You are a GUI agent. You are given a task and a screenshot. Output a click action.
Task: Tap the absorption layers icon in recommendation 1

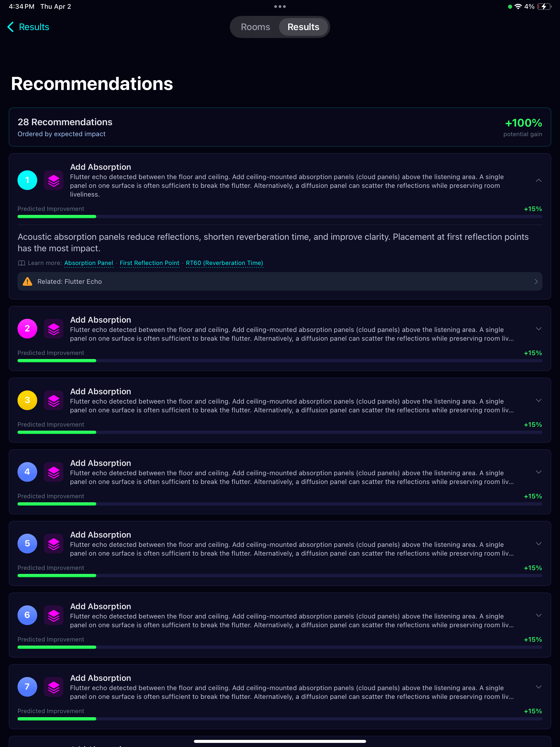coord(54,180)
